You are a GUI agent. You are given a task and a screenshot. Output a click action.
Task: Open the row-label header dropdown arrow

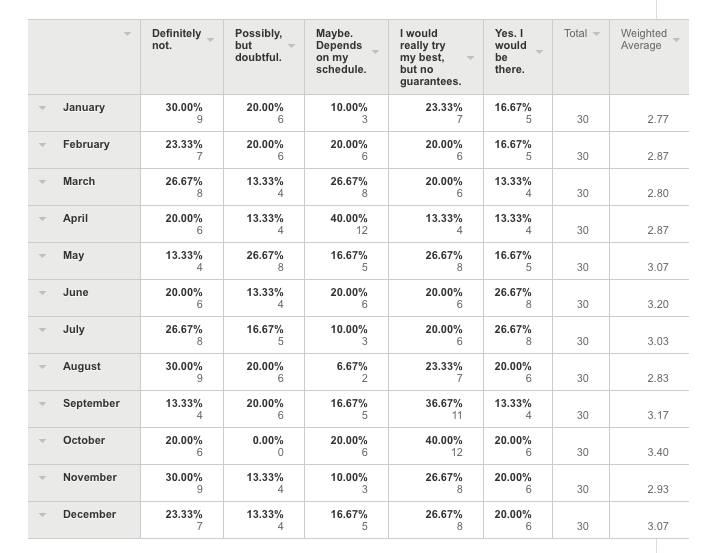127,34
